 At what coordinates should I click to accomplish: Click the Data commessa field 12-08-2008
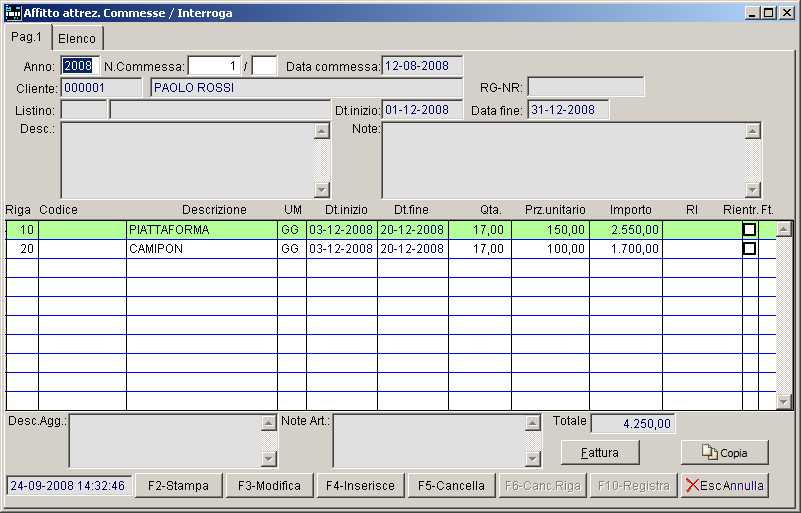point(422,66)
